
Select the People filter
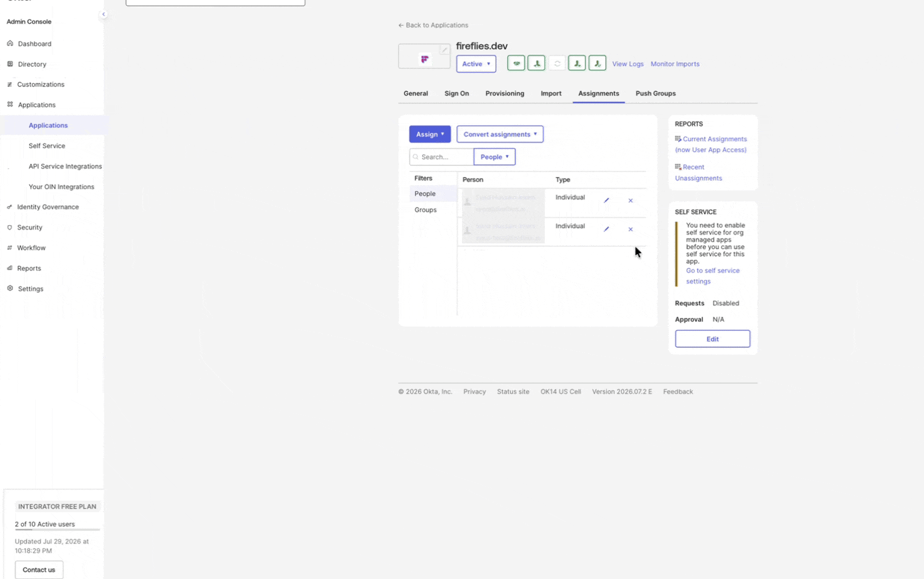pyautogui.click(x=433, y=193)
